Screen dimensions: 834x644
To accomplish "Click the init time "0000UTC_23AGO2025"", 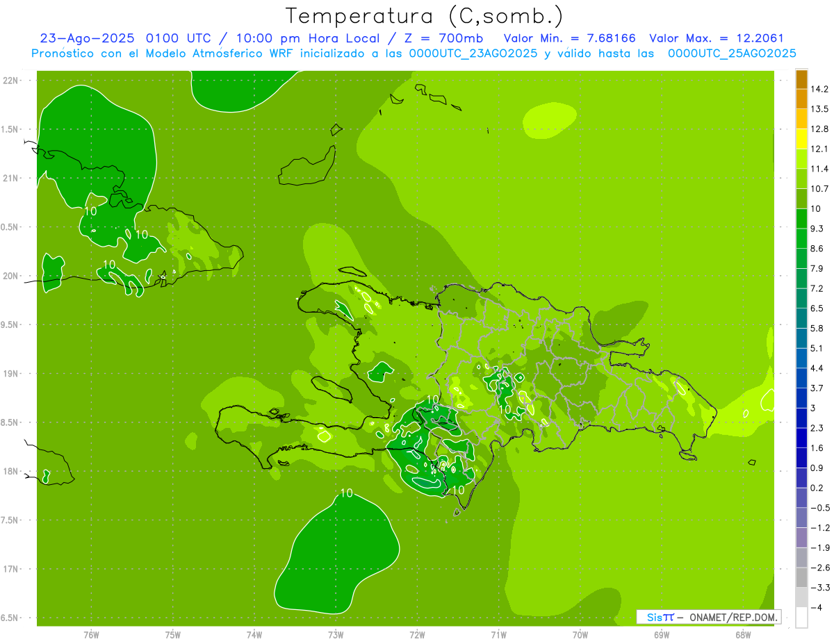I will coord(474,53).
